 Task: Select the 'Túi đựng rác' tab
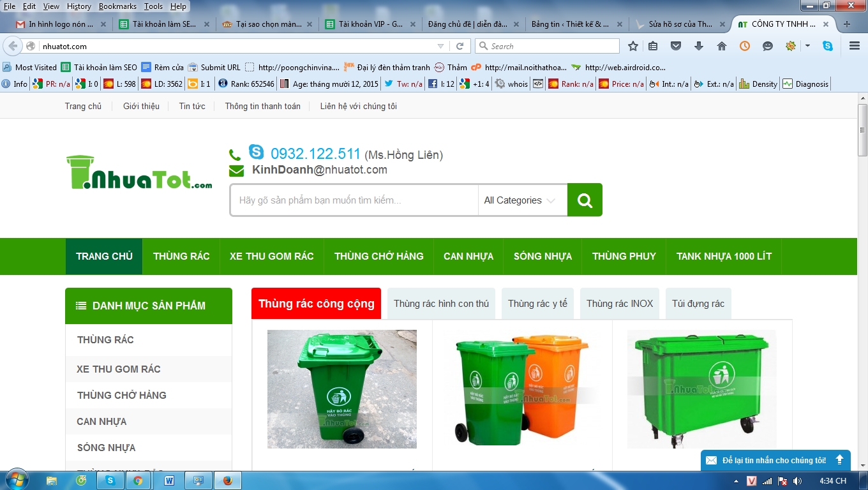click(698, 304)
